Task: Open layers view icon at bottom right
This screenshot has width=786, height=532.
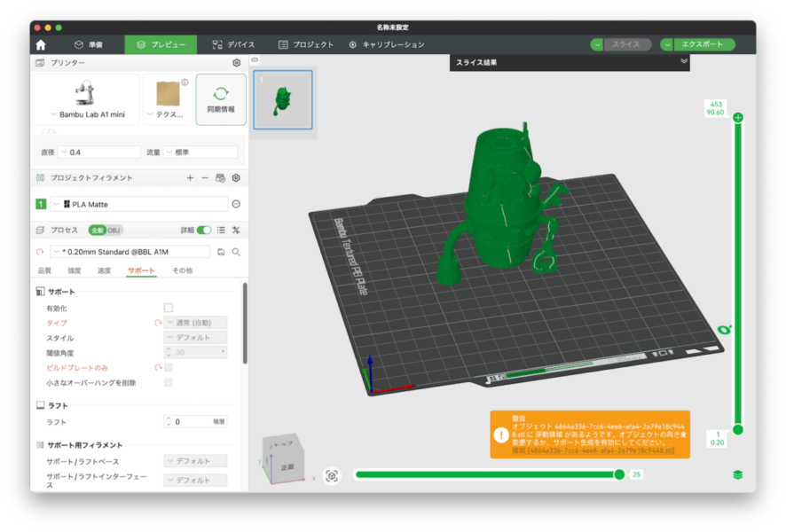Action: 737,475
